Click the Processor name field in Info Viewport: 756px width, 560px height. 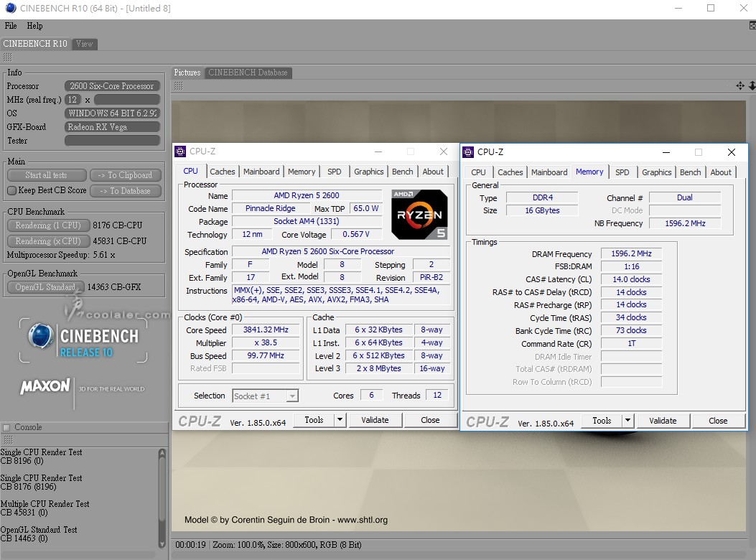112,86
